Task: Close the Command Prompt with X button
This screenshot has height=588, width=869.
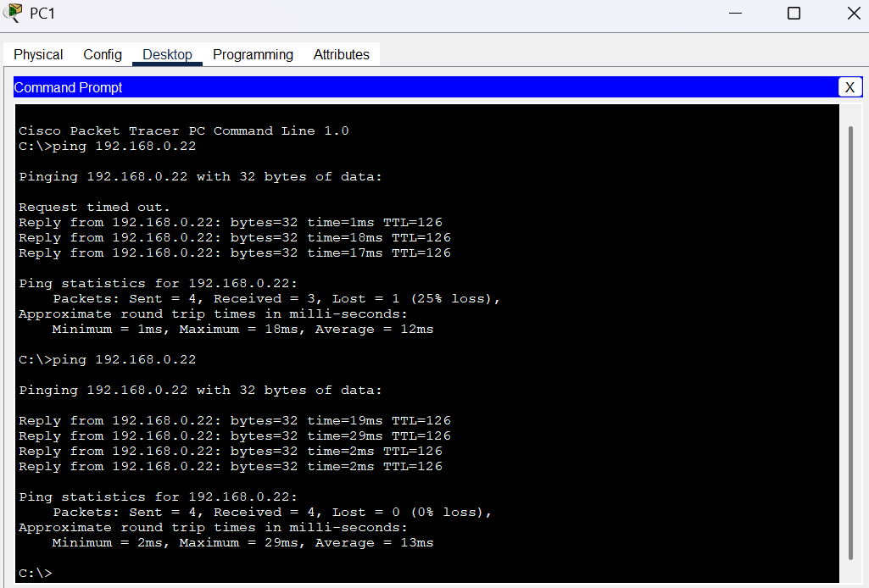Action: (x=850, y=87)
